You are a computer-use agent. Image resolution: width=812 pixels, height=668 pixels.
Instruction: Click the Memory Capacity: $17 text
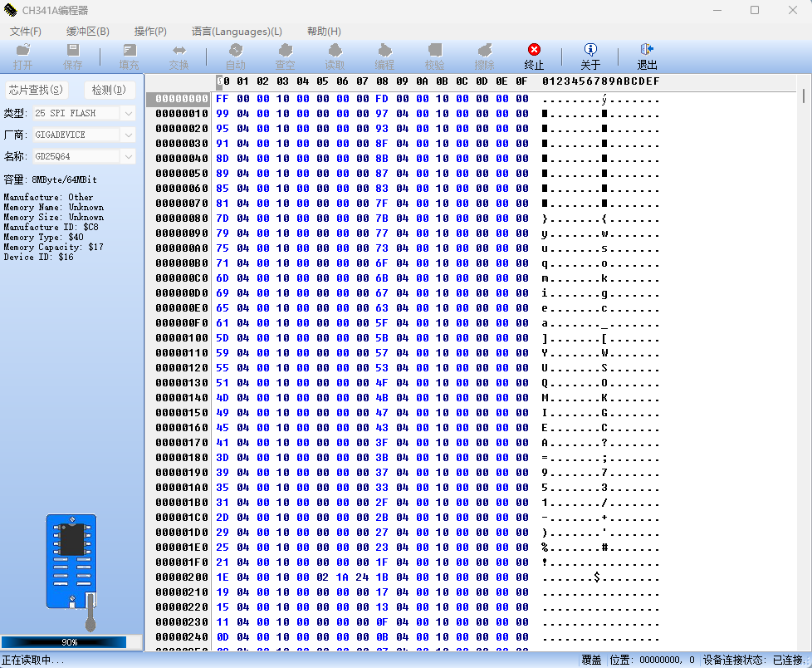[x=53, y=248]
